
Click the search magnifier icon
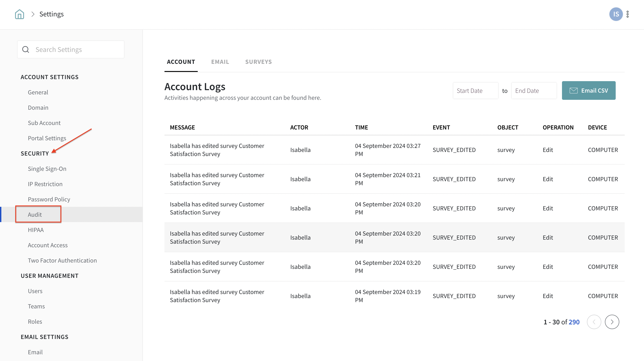tap(26, 49)
